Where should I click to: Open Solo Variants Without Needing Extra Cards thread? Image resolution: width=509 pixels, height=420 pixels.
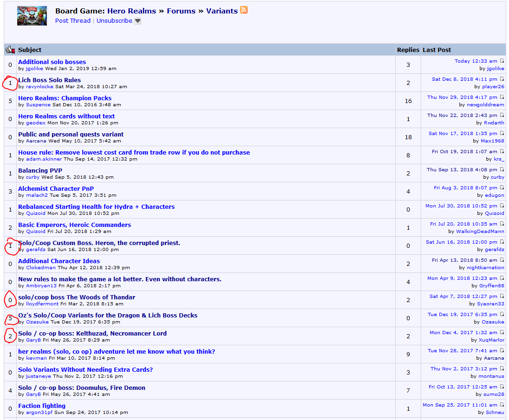pyautogui.click(x=85, y=370)
